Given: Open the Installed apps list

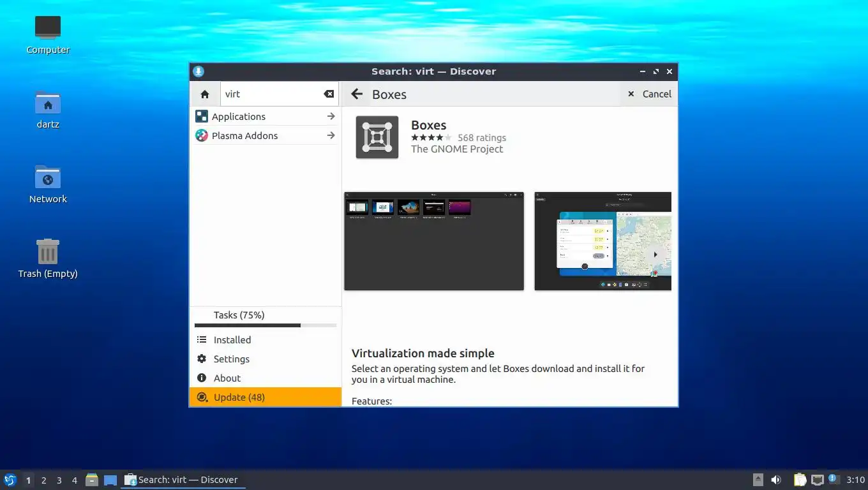Looking at the screenshot, I should 266,340.
